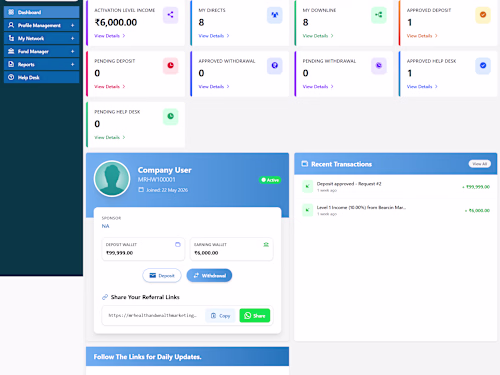Share referral link via WhatsApp
Image resolution: width=500 pixels, height=375 pixels.
255,316
